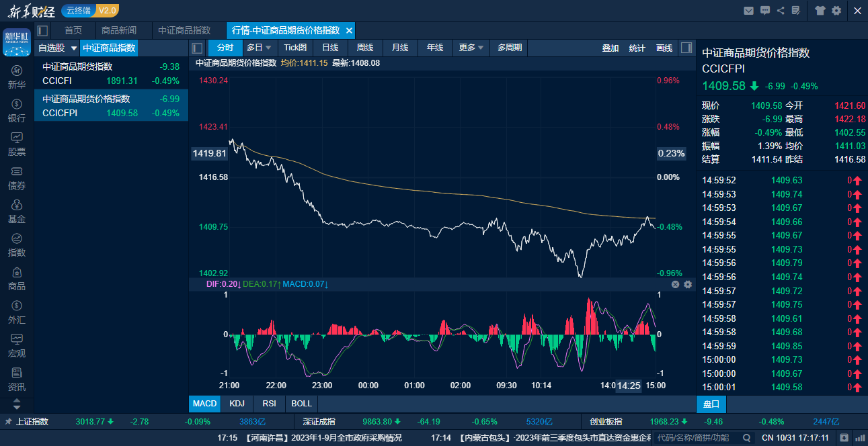Screen dimensions: 868x446
Task: Open the 外汇 (Forex) sidebar icon
Action: pos(15,312)
